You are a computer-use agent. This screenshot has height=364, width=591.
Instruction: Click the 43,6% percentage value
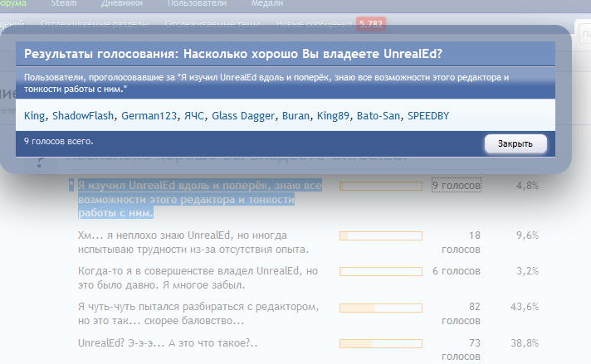(525, 307)
